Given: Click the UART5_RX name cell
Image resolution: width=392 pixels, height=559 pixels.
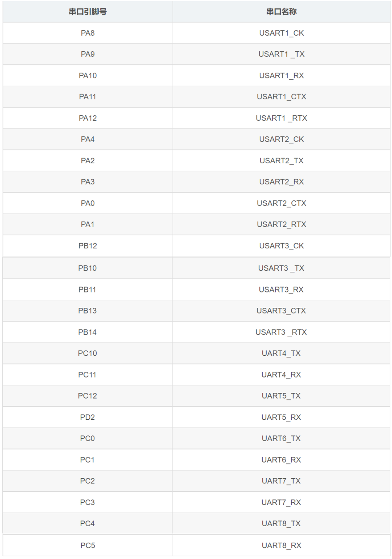Looking at the screenshot, I should [281, 417].
